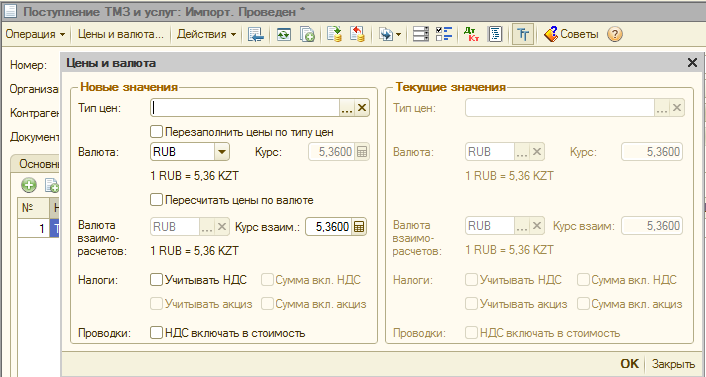This screenshot has height=377, width=706.
Task: Tick the Учитывать НДС checkbox
Action: click(x=156, y=280)
